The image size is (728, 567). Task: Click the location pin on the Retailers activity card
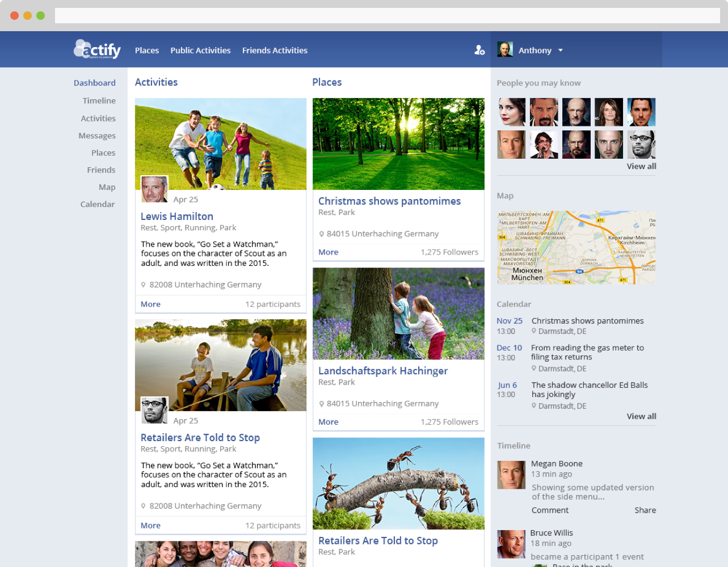[143, 506]
